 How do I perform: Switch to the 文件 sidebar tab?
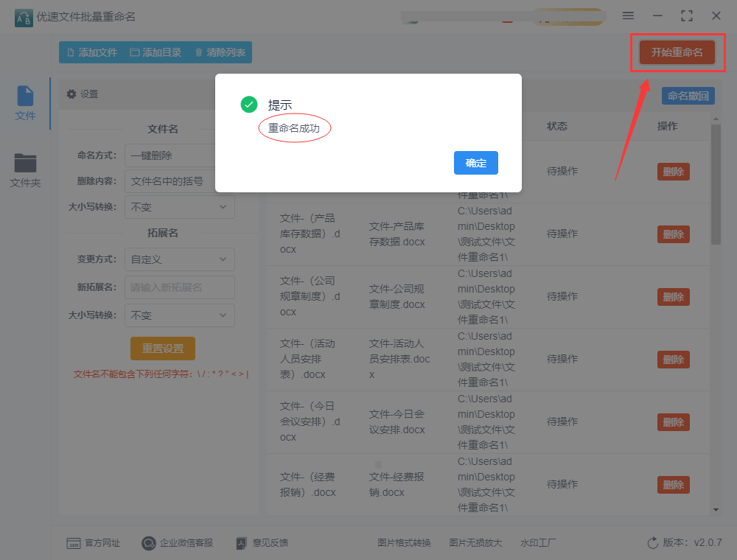click(25, 103)
